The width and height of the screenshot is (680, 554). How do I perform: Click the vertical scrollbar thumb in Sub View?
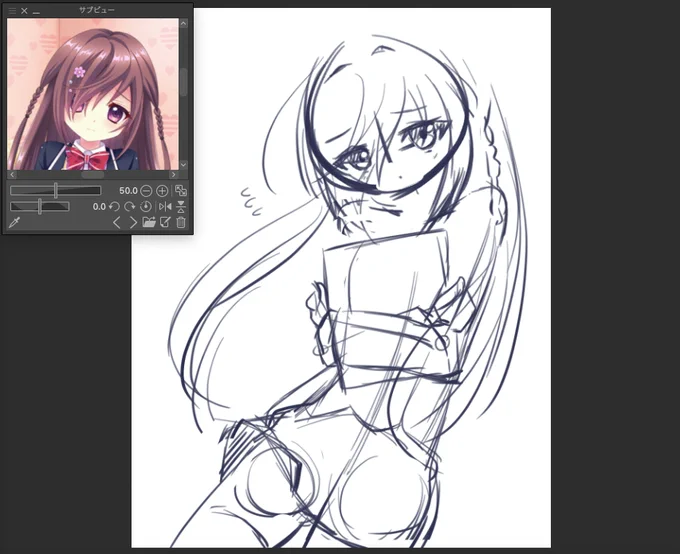click(183, 82)
